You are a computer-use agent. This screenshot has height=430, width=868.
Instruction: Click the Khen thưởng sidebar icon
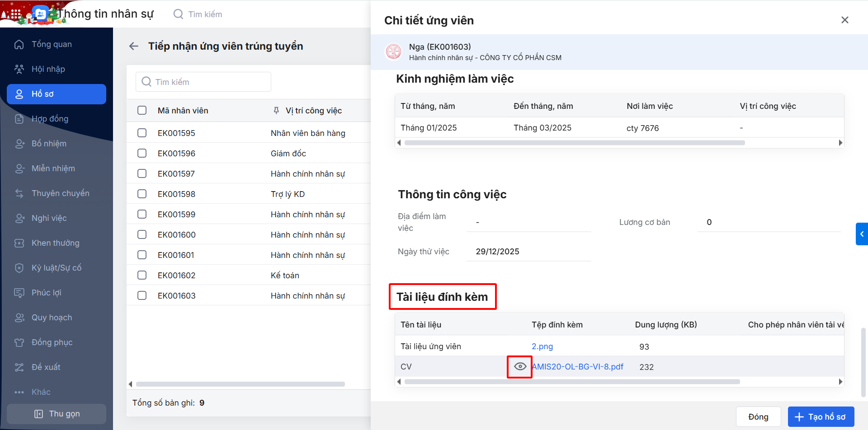coord(19,243)
